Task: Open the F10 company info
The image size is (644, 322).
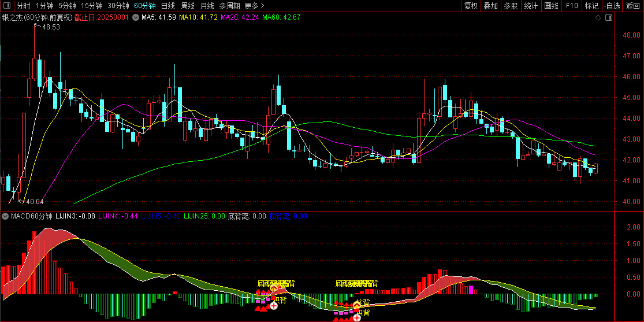Action: 572,6
